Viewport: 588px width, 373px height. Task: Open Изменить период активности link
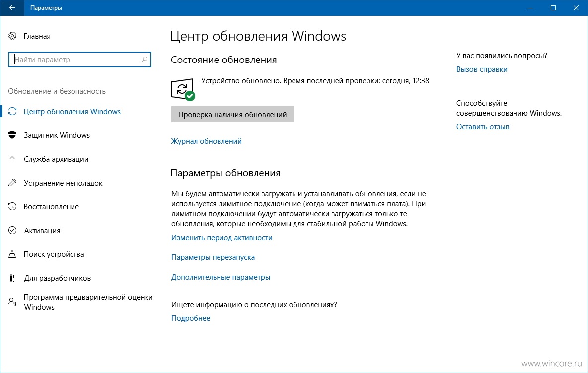click(221, 238)
